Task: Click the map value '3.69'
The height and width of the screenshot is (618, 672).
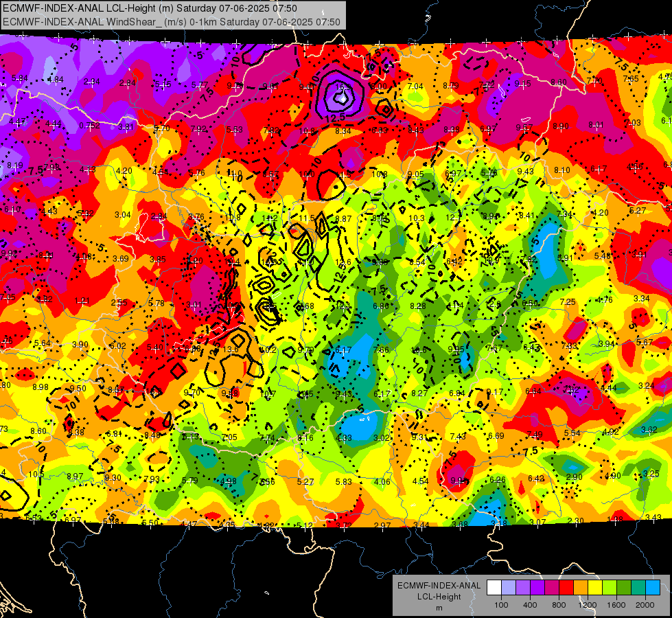Action: click(120, 259)
